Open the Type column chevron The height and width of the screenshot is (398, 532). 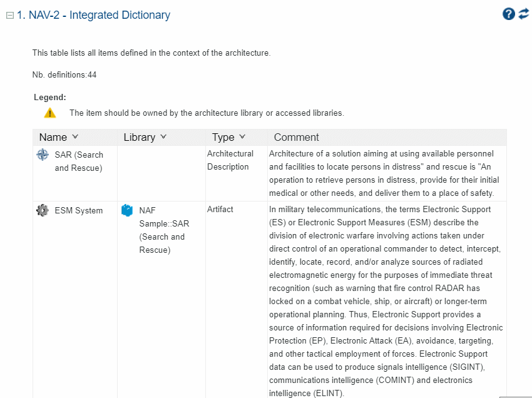point(242,137)
